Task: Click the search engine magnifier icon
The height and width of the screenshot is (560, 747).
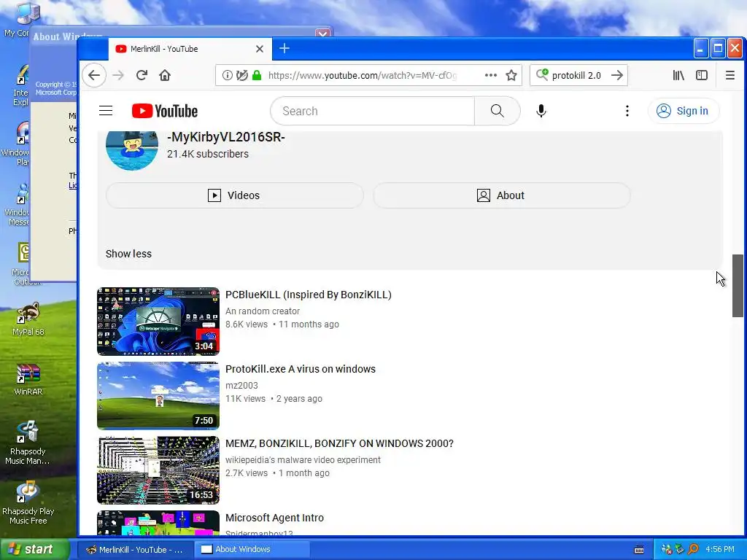Action: click(542, 75)
